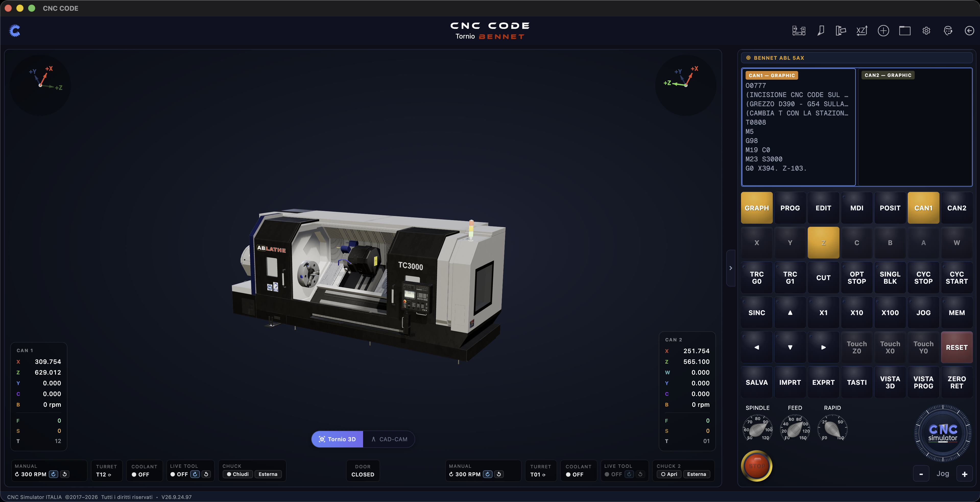Viewport: 980px width, 502px height.
Task: Enable the OPT STOP option
Action: (x=857, y=278)
